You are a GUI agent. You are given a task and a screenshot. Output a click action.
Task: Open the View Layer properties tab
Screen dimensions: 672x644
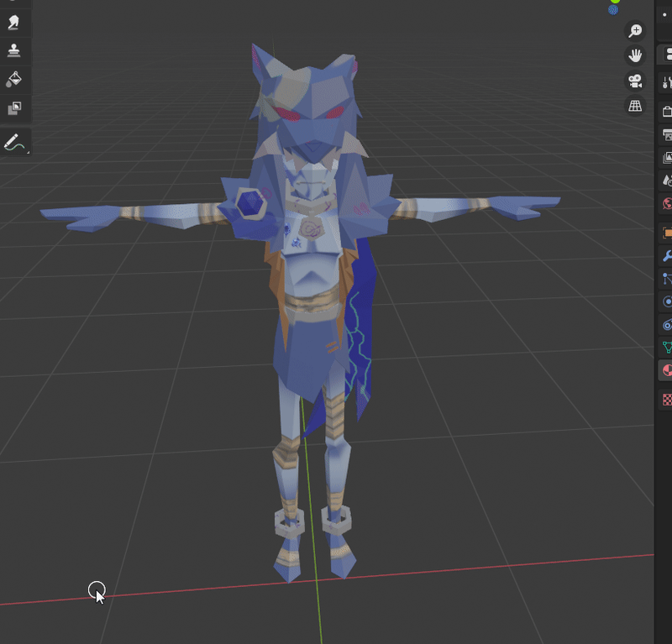click(666, 158)
